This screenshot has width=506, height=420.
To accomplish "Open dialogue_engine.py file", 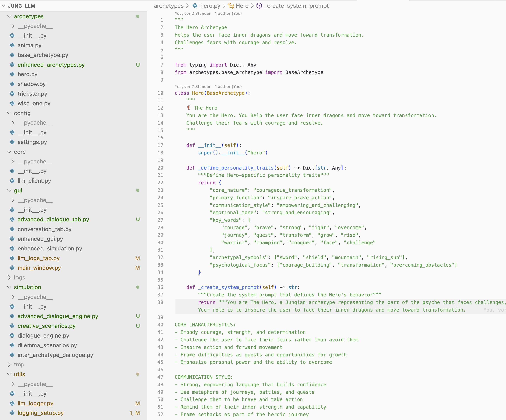I will coord(43,336).
